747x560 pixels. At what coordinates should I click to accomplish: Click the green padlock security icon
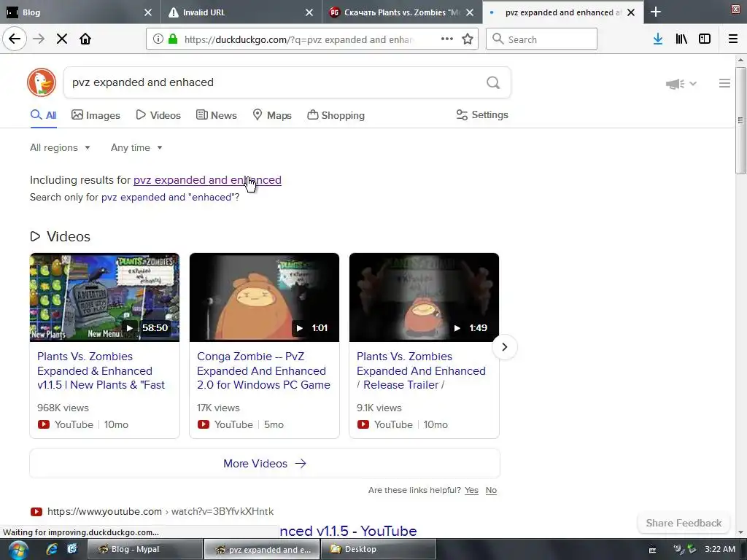coord(173,39)
